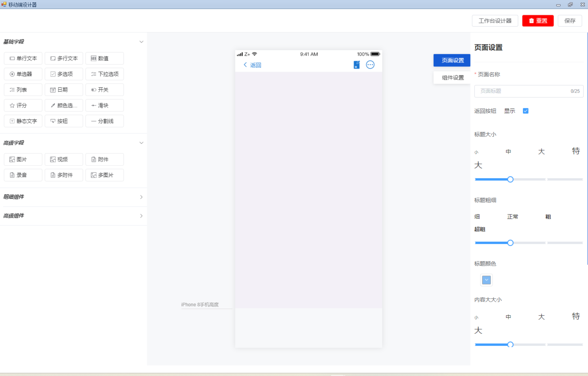Select the 评分 star rating field
The width and height of the screenshot is (588, 376).
coord(23,106)
